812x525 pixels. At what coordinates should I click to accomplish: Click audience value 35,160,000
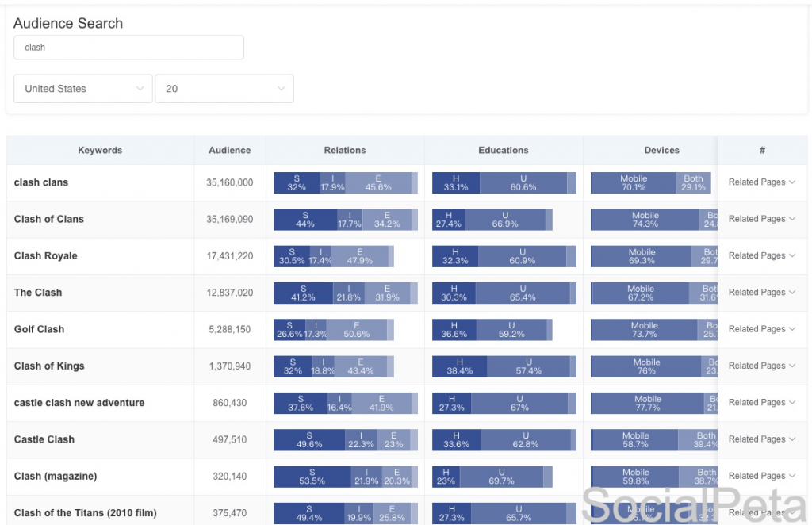click(x=229, y=182)
